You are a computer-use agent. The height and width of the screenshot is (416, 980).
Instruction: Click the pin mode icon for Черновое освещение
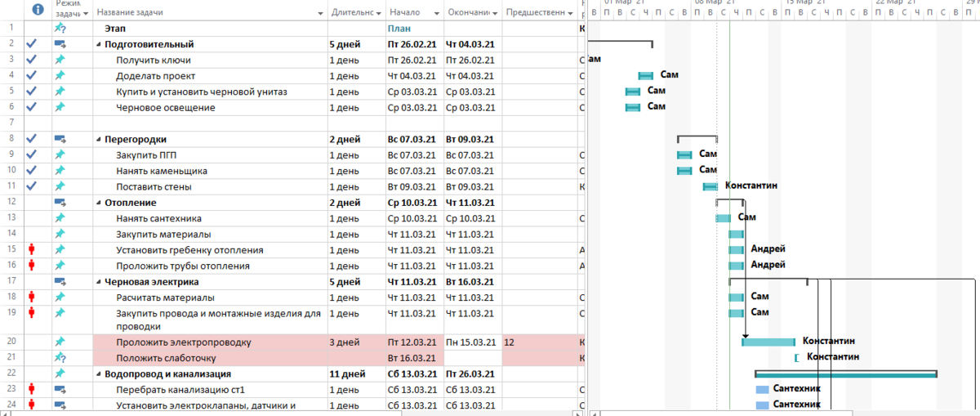pos(60,107)
